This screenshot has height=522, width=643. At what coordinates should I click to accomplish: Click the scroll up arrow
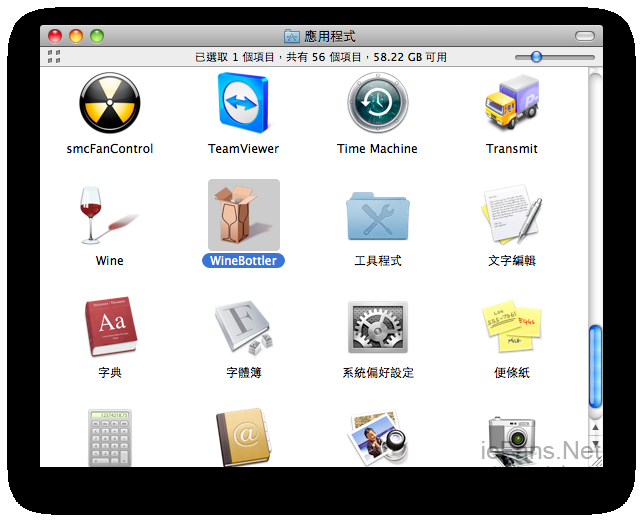595,427
